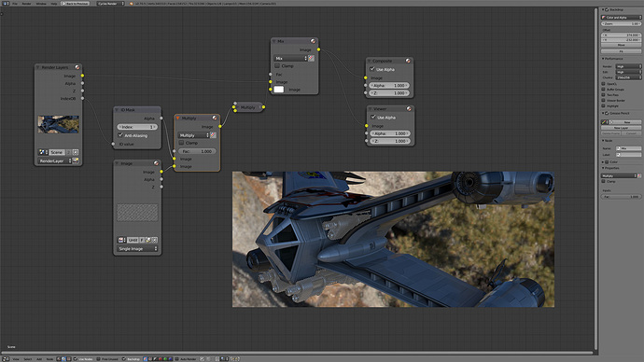Click the render button icon on Render Layers node
Screen dimensions: 644x362
coord(76,160)
